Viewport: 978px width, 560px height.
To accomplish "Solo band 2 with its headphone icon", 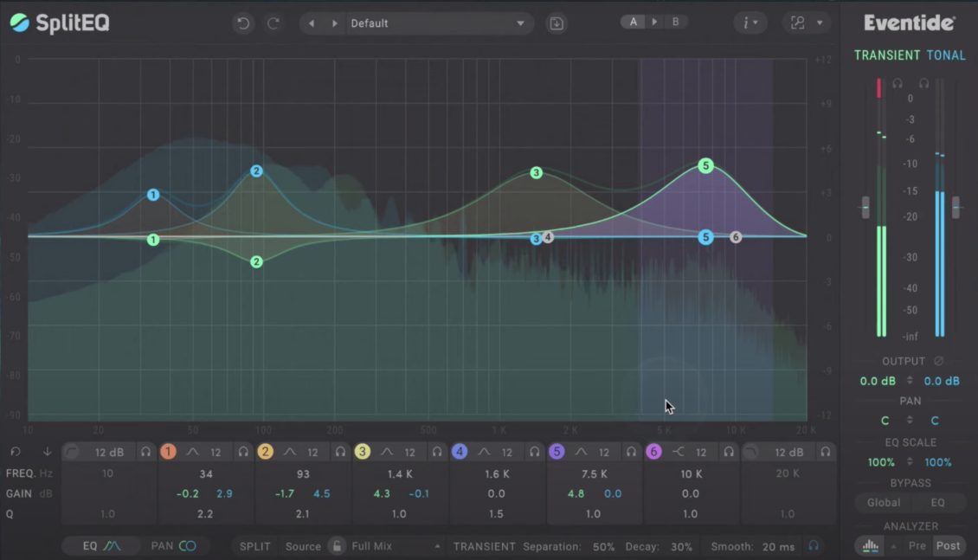I will click(x=340, y=452).
